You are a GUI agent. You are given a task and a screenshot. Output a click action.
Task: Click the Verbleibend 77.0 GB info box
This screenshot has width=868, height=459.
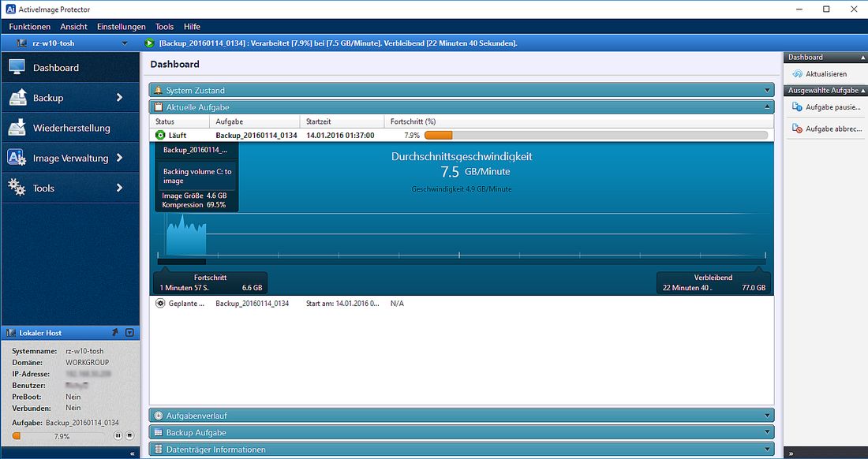point(713,282)
